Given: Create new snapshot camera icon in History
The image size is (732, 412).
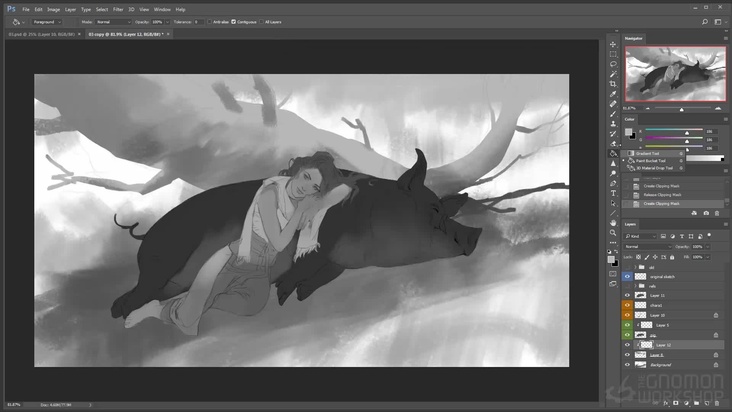Looking at the screenshot, I should [706, 213].
